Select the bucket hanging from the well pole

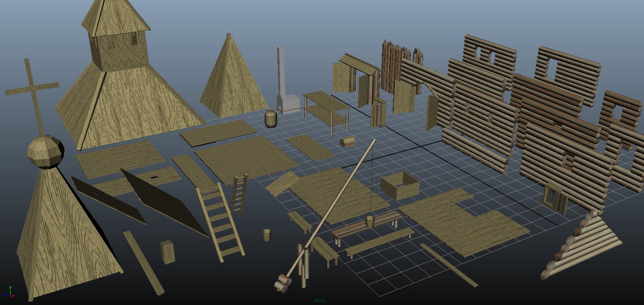(x=370, y=222)
